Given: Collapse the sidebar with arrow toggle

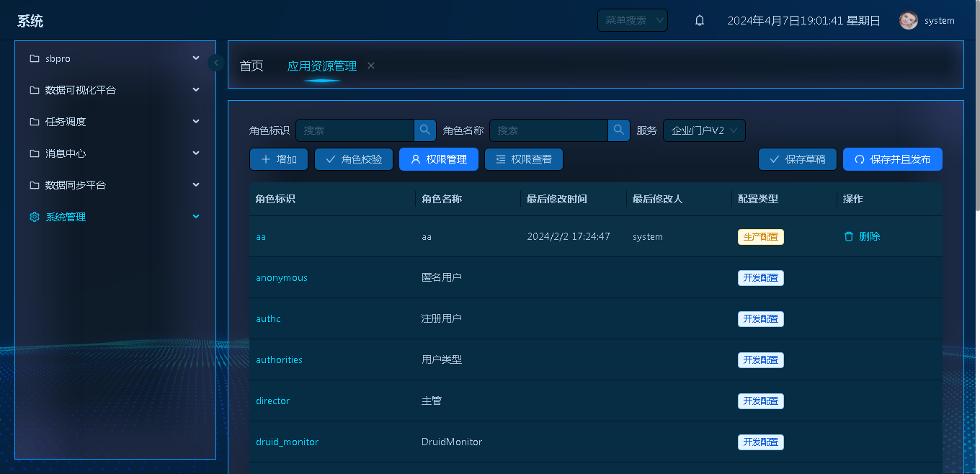Looking at the screenshot, I should pos(216,63).
